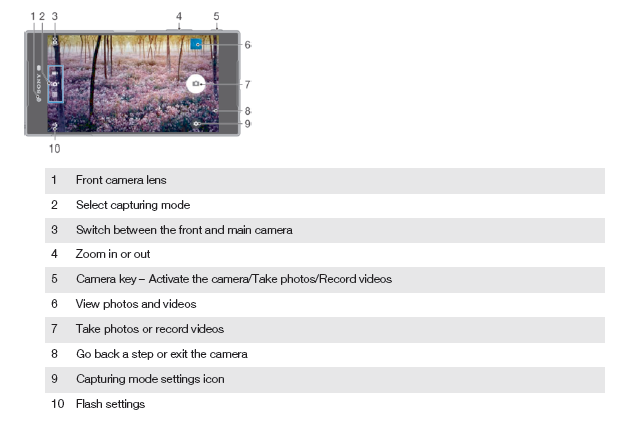This screenshot has height=426, width=629.
Task: Switch between front and main camera
Action: click(55, 41)
